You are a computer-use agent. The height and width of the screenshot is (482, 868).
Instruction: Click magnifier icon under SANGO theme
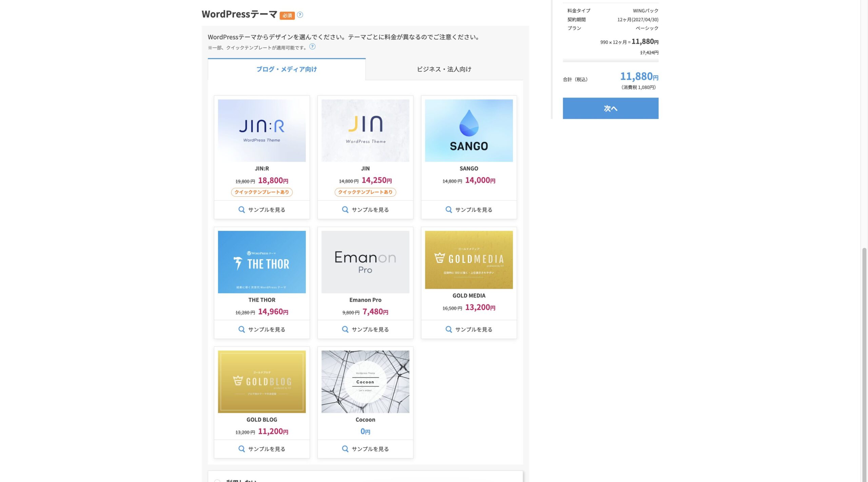coord(448,209)
